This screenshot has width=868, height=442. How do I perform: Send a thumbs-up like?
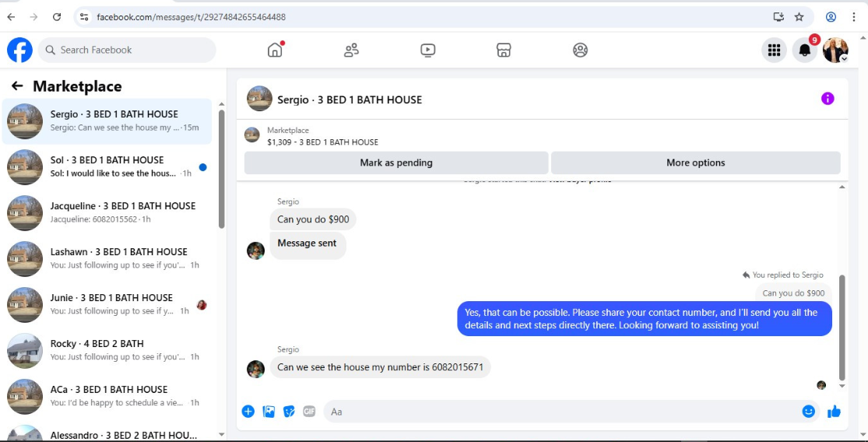pyautogui.click(x=834, y=411)
